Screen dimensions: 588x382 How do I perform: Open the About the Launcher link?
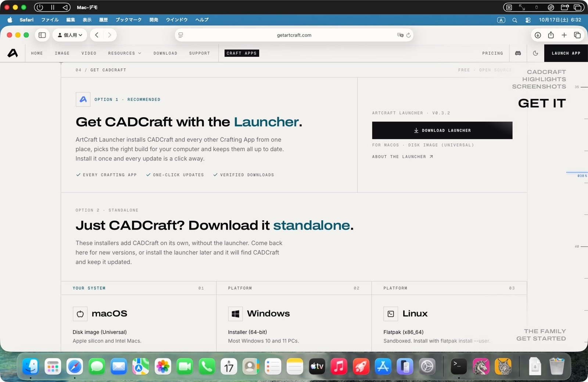[402, 157]
